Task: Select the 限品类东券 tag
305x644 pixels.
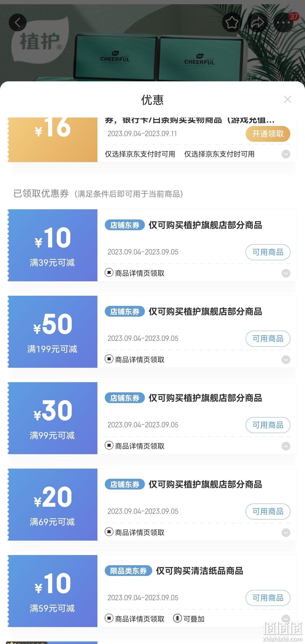Action: coord(128,571)
